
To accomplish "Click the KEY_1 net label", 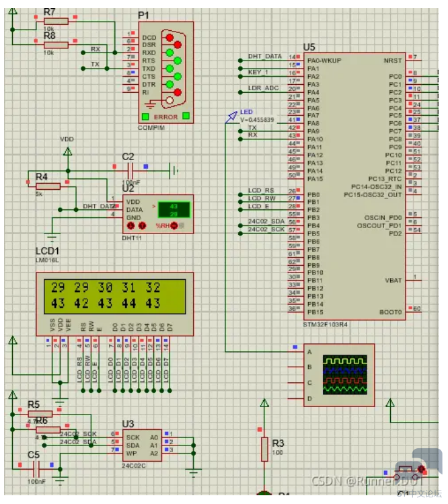I will pyautogui.click(x=258, y=72).
